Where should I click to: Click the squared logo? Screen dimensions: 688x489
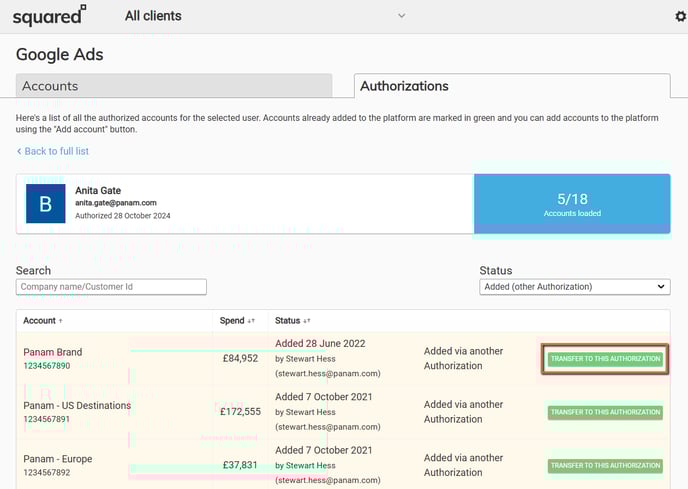[50, 15]
